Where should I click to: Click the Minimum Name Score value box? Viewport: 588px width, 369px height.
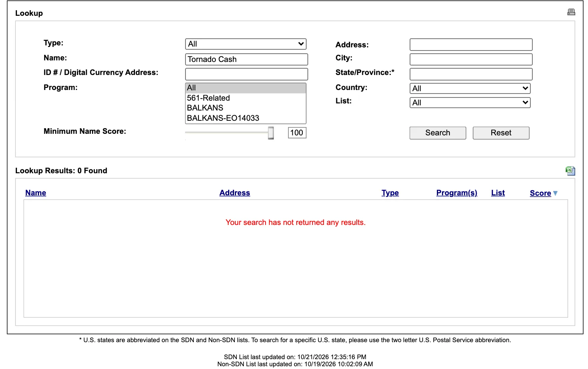(x=297, y=133)
